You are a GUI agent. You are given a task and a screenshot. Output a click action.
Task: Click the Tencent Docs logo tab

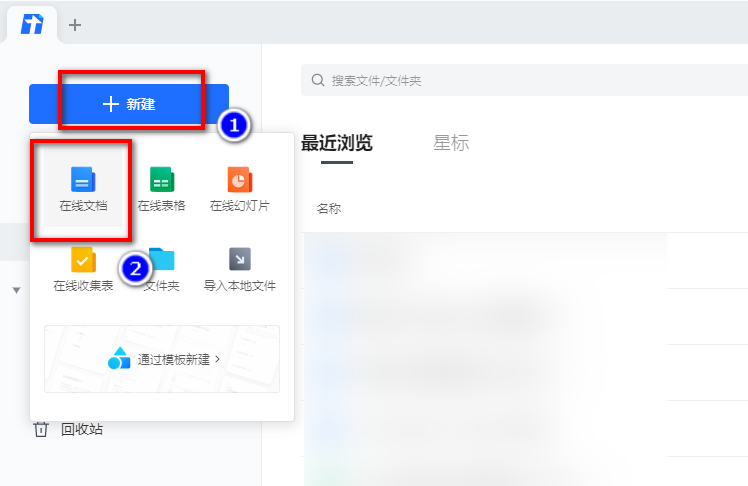click(x=31, y=24)
